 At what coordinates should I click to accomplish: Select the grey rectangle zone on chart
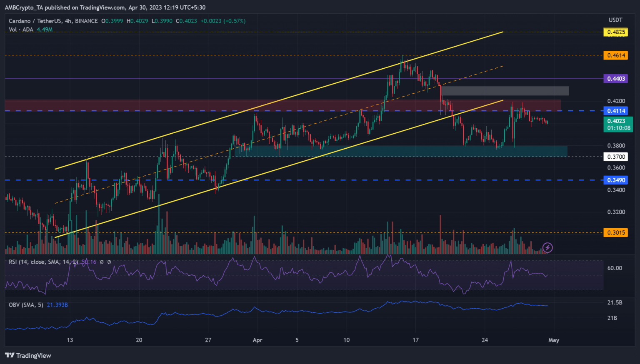(505, 91)
